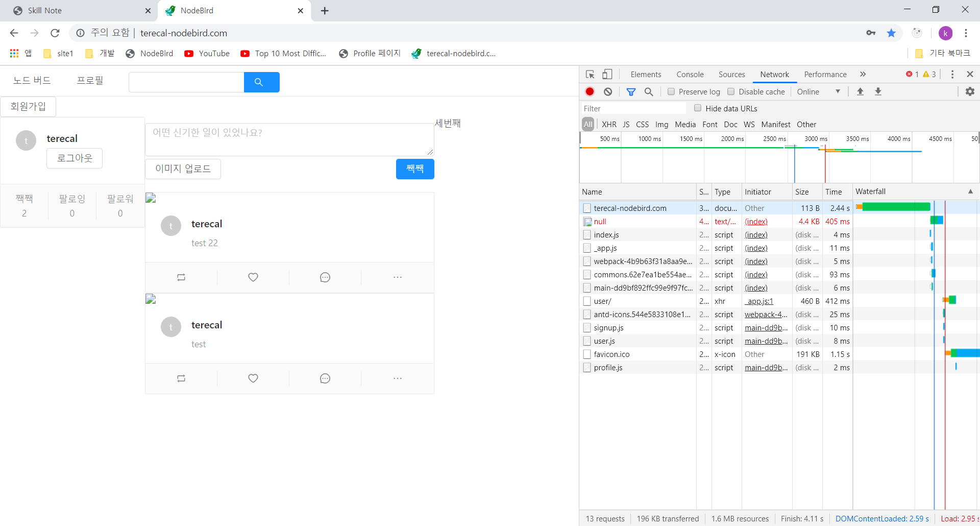Like the 'test' post heart icon
980x526 pixels.
(x=253, y=378)
